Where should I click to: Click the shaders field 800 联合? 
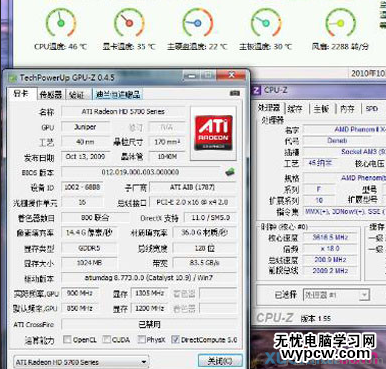pyautogui.click(x=95, y=218)
